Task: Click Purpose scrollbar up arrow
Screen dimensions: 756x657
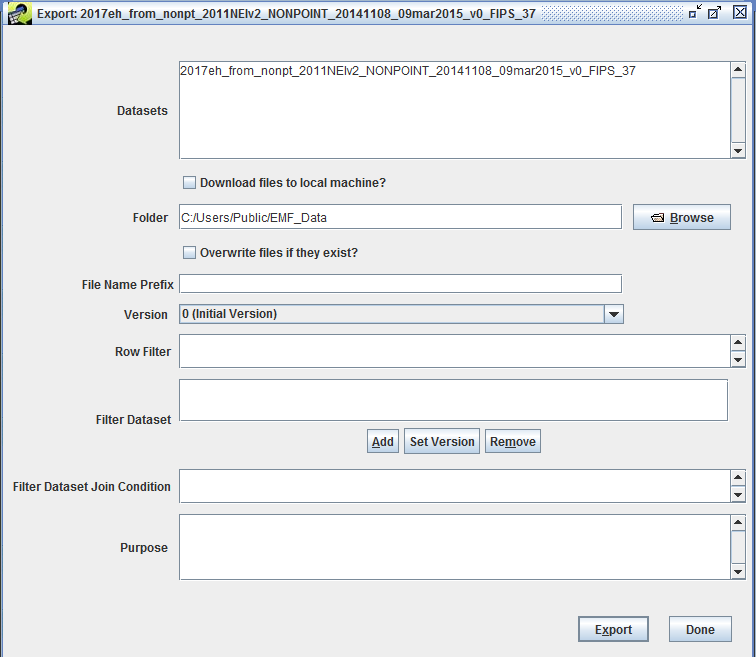Action: (738, 523)
